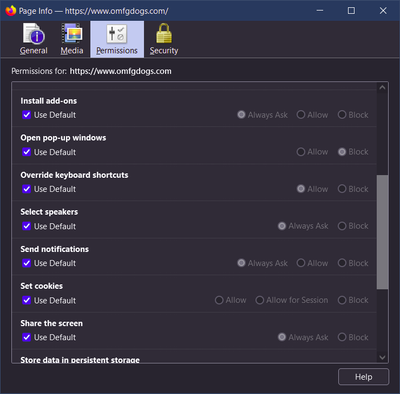
Task: Open the Media tab
Action: click(72, 39)
